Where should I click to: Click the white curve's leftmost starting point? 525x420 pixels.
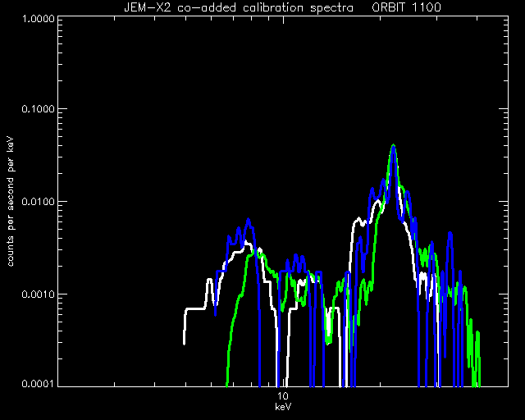[184, 343]
